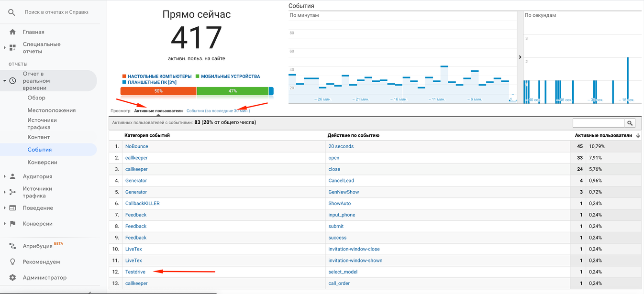The height and width of the screenshot is (294, 644).
Task: Expand the Источники трафика section arrow
Action: [5, 192]
